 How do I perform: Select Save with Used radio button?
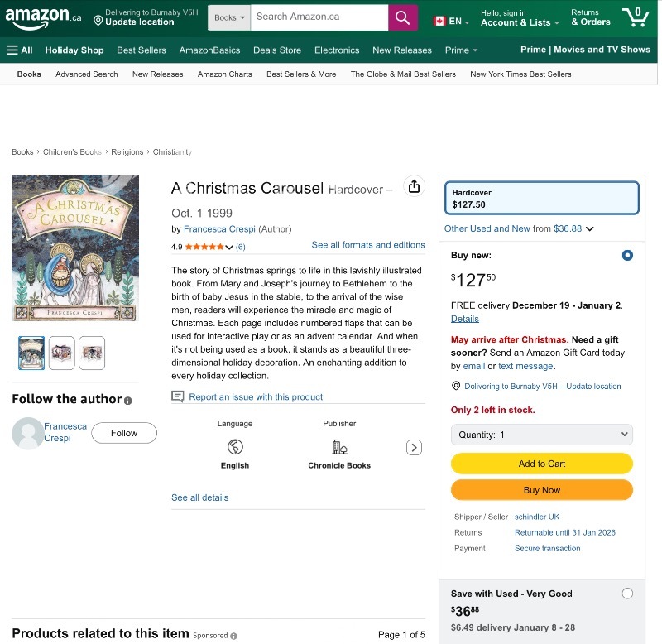(x=626, y=594)
